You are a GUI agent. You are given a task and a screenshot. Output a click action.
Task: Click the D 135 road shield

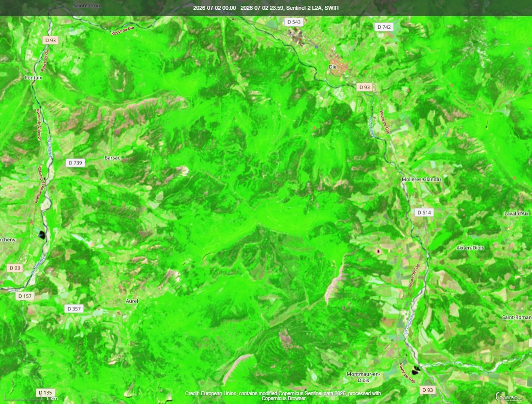[45, 392]
